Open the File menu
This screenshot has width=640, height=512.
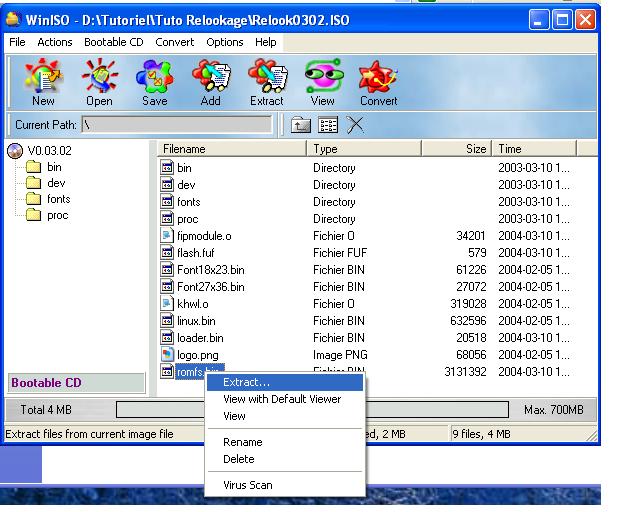17,42
